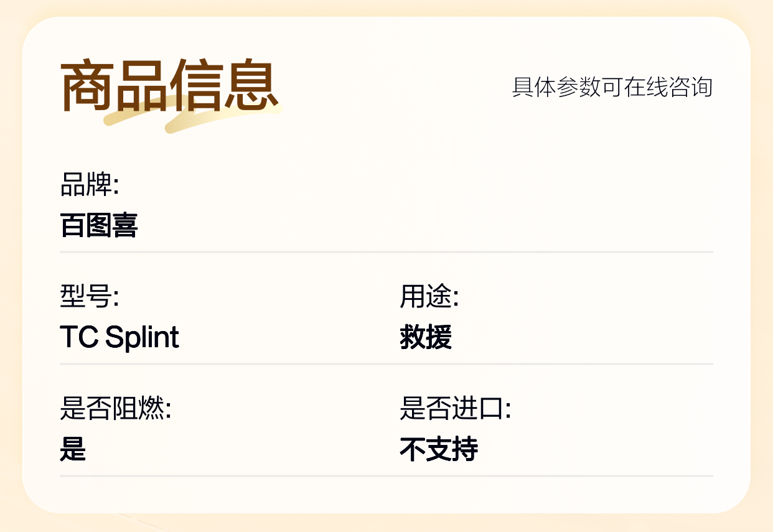Click the divider line below 不支持

coord(386,476)
